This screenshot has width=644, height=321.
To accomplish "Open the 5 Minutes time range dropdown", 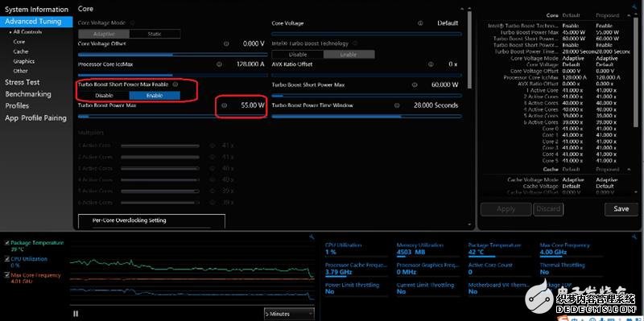I will coord(289,314).
